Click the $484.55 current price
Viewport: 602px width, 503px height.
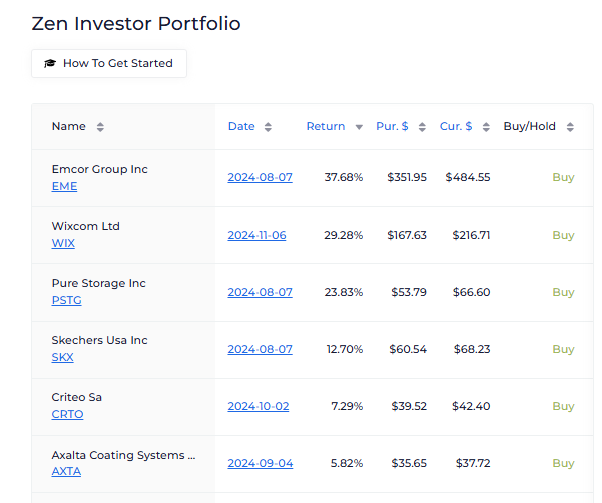click(x=468, y=177)
